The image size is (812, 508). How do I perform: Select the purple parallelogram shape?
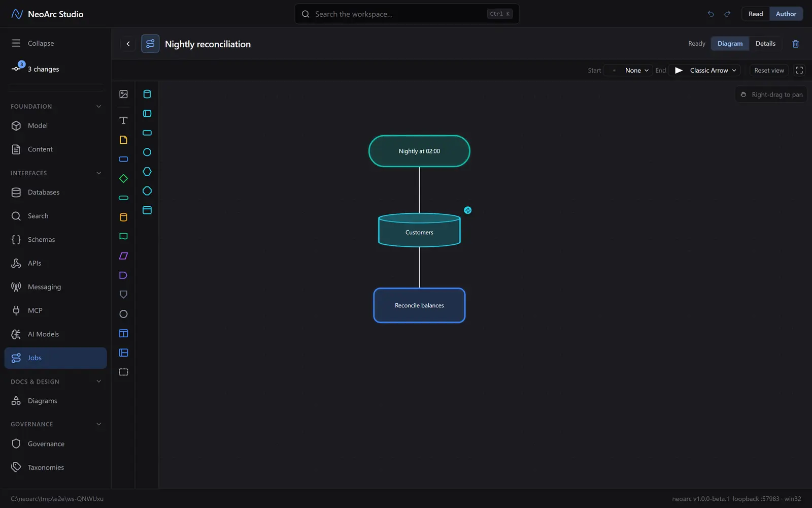tap(123, 256)
